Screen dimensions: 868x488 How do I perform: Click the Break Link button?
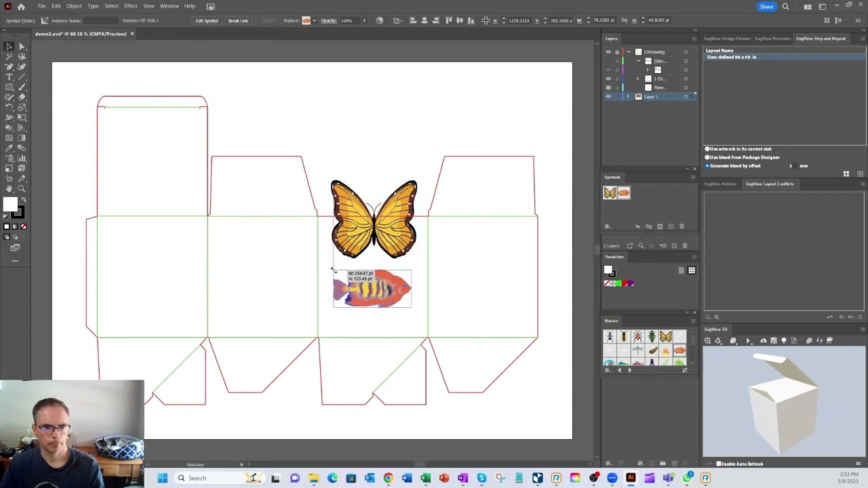coord(238,20)
